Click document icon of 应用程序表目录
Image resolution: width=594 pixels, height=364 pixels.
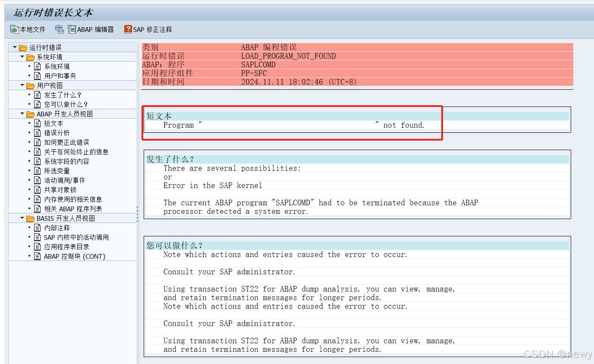pyautogui.click(x=38, y=247)
